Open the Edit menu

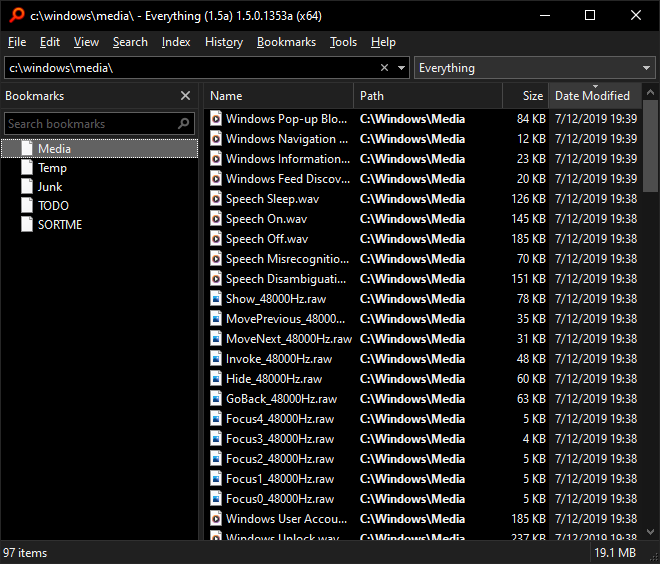point(50,42)
